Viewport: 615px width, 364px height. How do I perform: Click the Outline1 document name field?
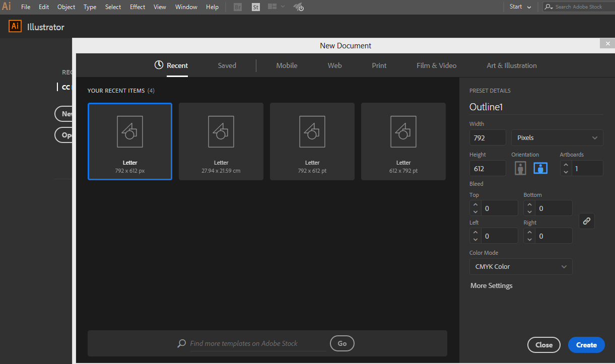(x=536, y=107)
